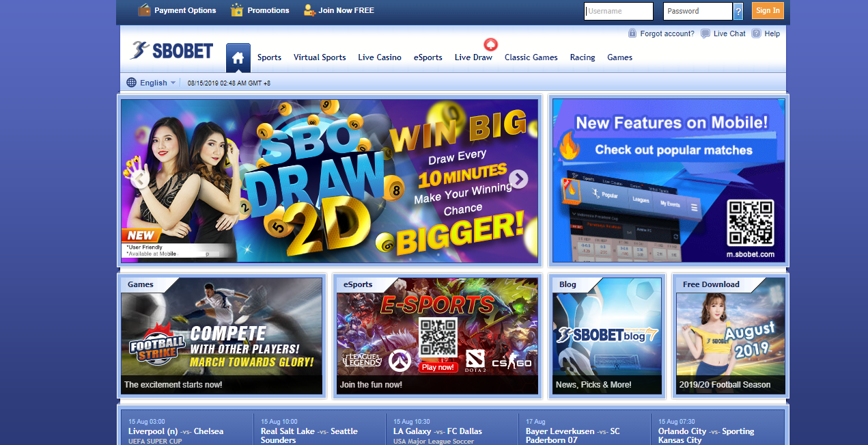Open the Virtual Sports menu item
The height and width of the screenshot is (445, 868).
tap(320, 57)
